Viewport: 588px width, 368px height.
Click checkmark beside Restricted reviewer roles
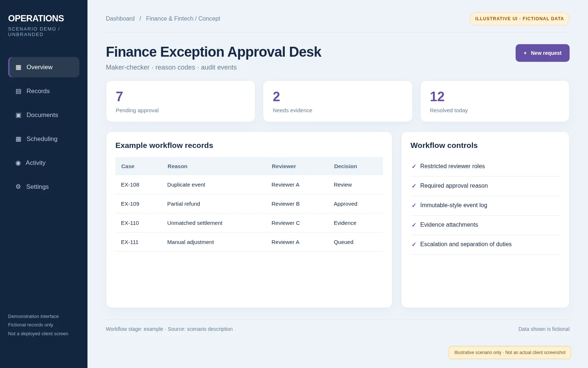pos(414,166)
